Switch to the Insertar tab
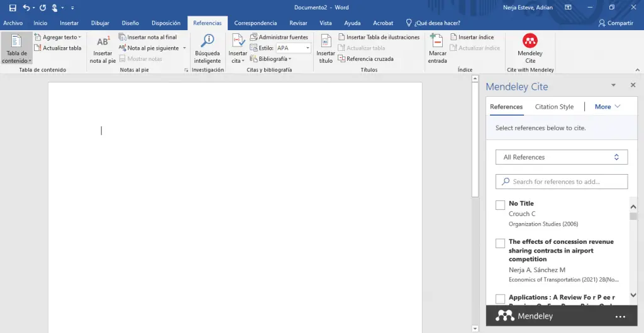This screenshot has width=644, height=333. (69, 23)
